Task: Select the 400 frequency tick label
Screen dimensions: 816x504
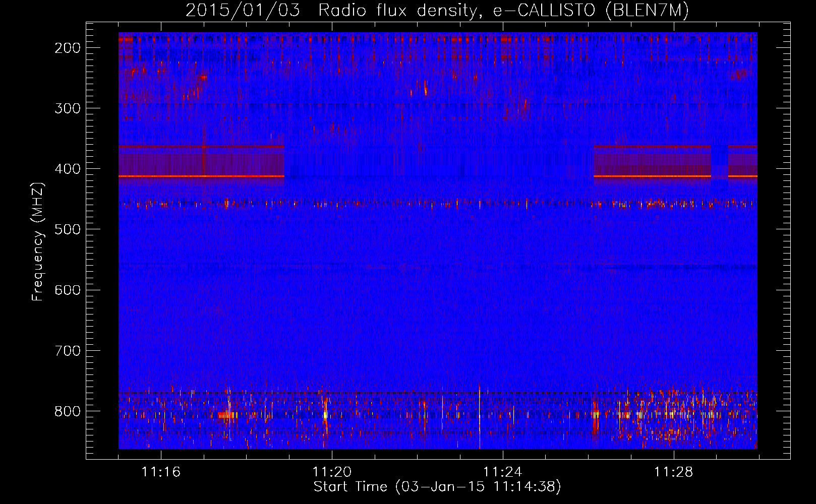Action: pos(68,169)
